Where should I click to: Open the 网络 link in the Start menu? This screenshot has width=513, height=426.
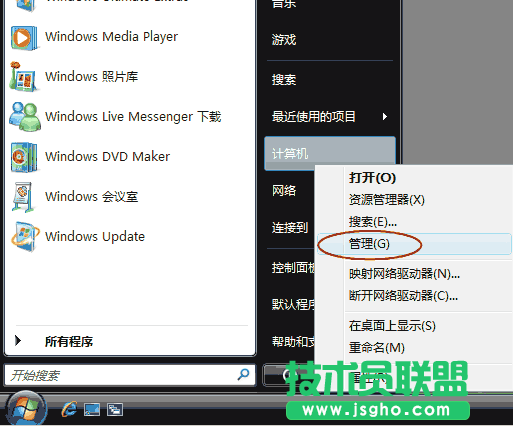pos(284,191)
